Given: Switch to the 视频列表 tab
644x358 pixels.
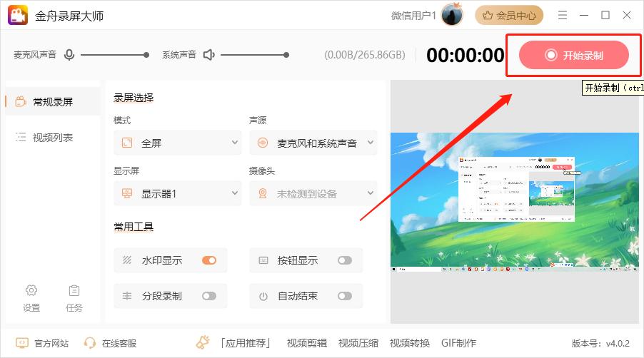Looking at the screenshot, I should point(53,138).
